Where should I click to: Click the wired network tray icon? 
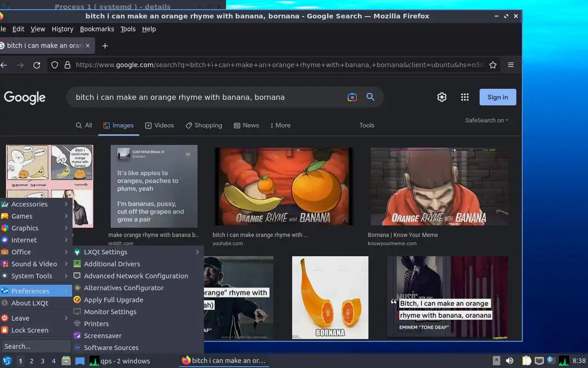[x=539, y=361]
